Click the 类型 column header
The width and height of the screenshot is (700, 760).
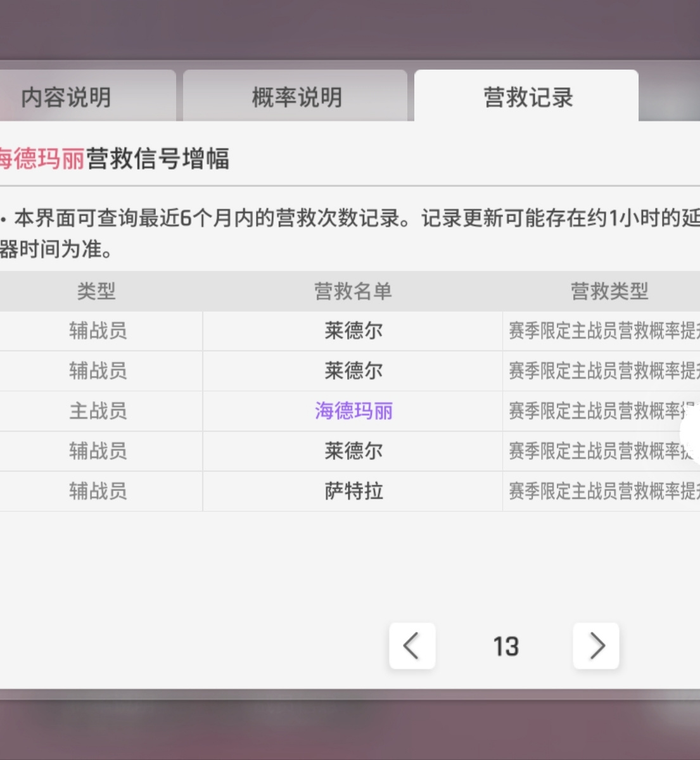(x=96, y=291)
